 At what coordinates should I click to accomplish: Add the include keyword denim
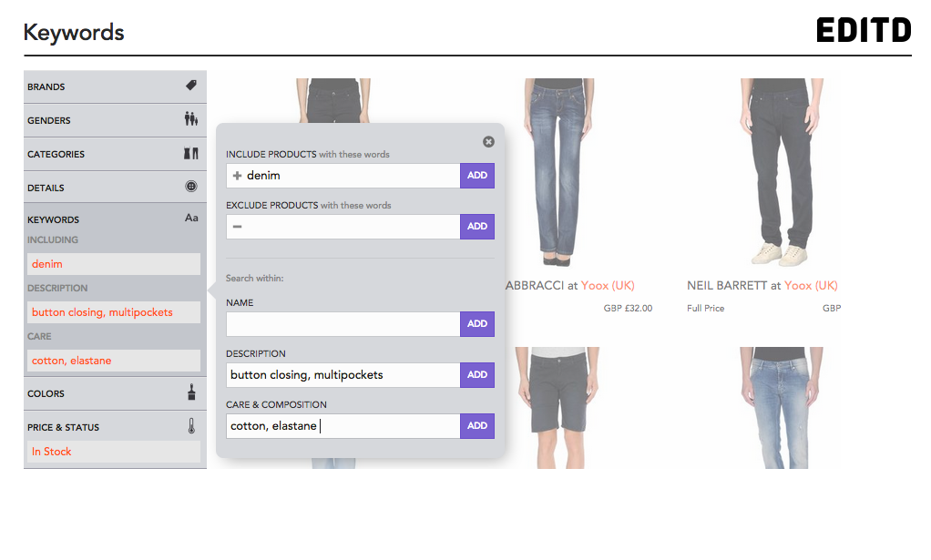coord(477,176)
